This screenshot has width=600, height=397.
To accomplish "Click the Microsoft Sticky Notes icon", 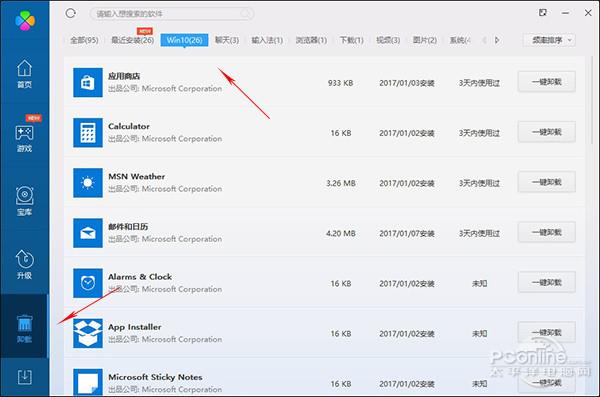I will tap(88, 382).
